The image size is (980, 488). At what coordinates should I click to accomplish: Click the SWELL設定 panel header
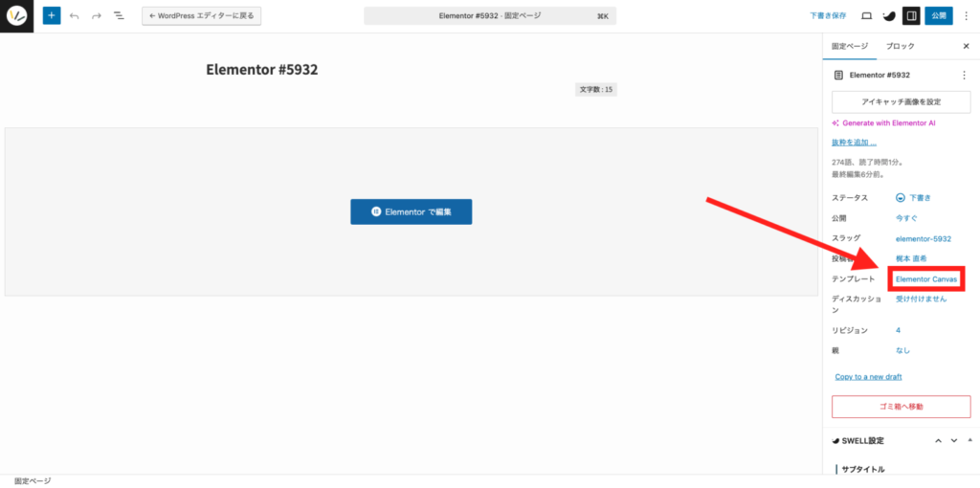click(x=902, y=440)
